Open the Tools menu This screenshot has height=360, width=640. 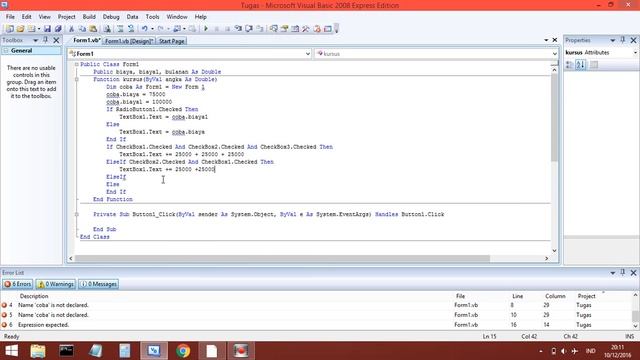tap(152, 17)
